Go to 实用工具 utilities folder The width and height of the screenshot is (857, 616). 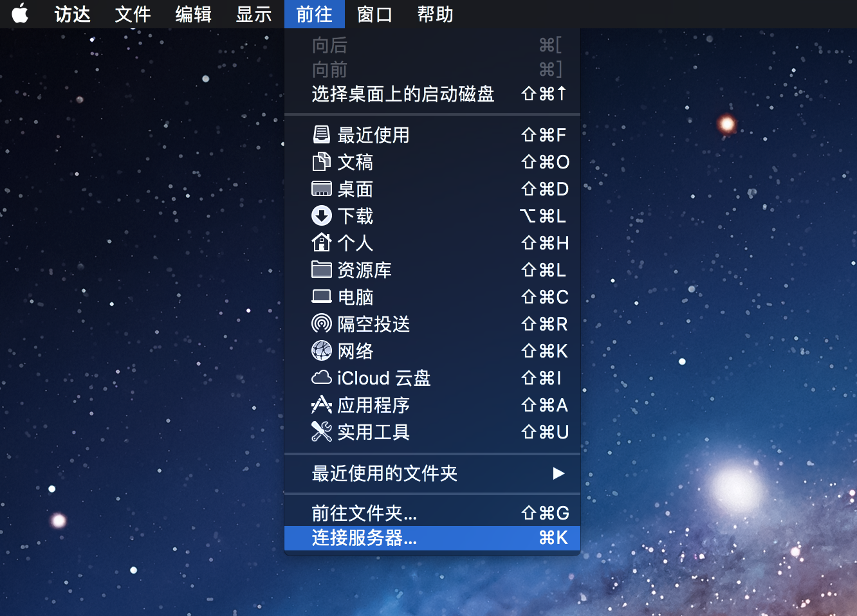(x=432, y=431)
